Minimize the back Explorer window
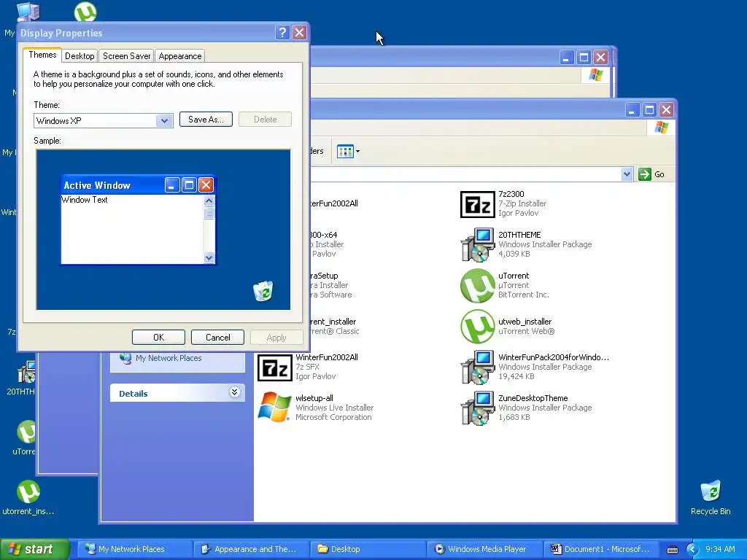This screenshot has height=560, width=747. pos(566,58)
